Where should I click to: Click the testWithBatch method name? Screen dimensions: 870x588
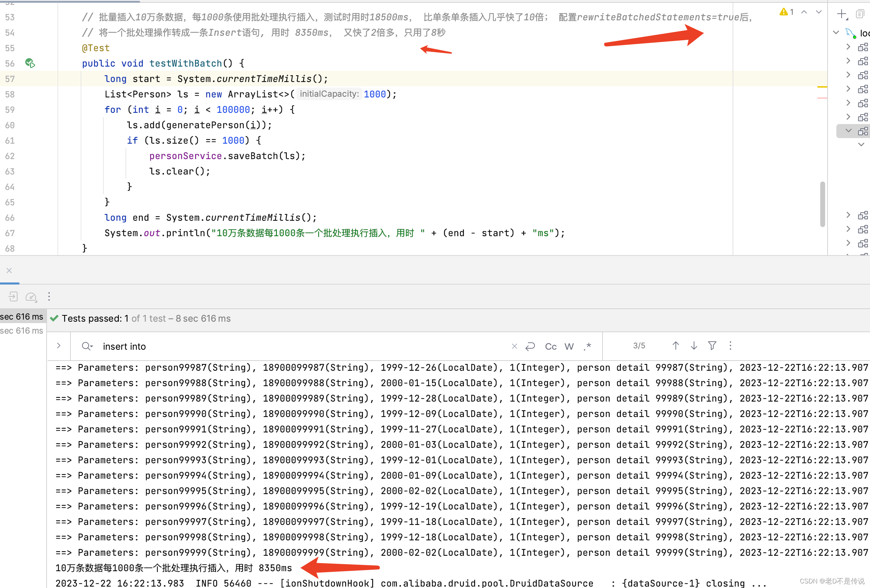[x=186, y=63]
